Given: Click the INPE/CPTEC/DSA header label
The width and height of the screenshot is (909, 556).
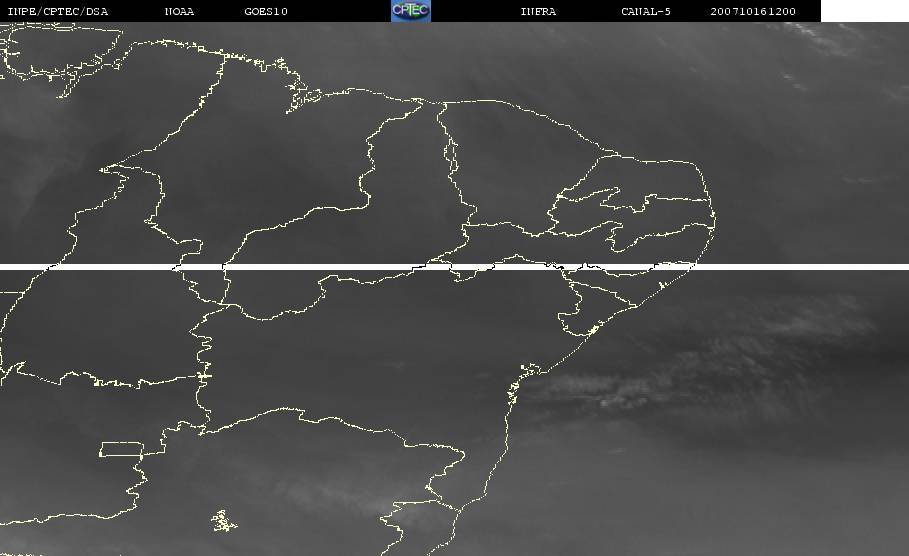Looking at the screenshot, I should [58, 12].
